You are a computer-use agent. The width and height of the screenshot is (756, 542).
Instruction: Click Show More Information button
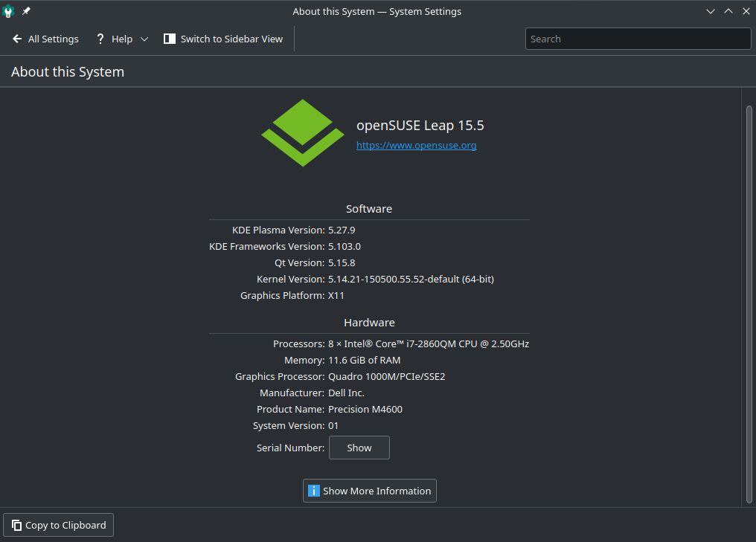[x=370, y=491]
